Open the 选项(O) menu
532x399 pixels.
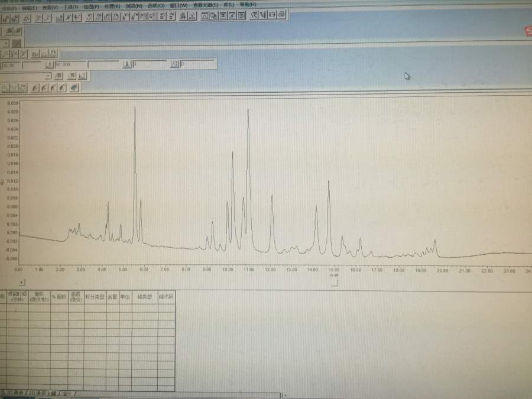click(156, 6)
